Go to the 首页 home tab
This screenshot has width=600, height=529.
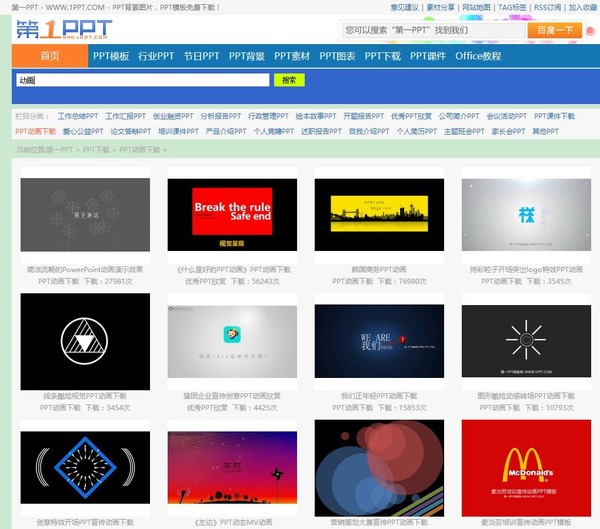(50, 56)
